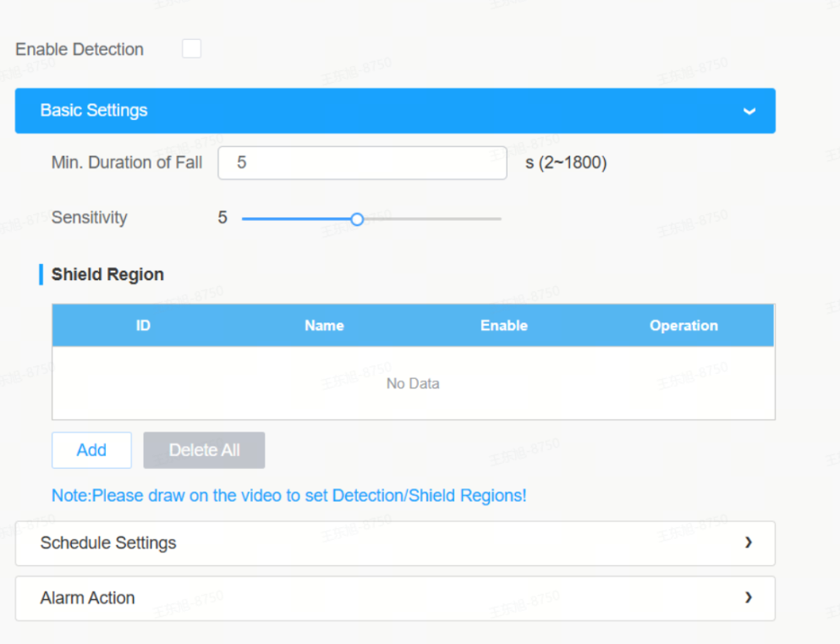Expand the Alarm Action section
This screenshot has height=644, width=840.
[x=395, y=598]
